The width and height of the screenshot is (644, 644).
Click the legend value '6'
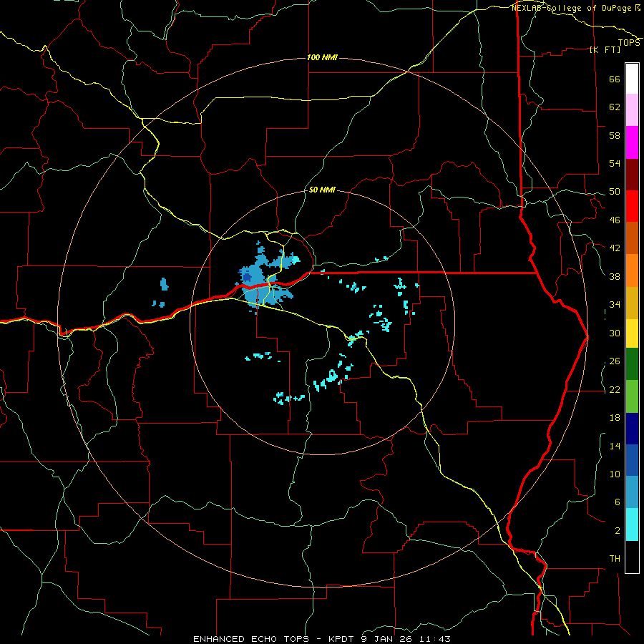[x=617, y=503]
